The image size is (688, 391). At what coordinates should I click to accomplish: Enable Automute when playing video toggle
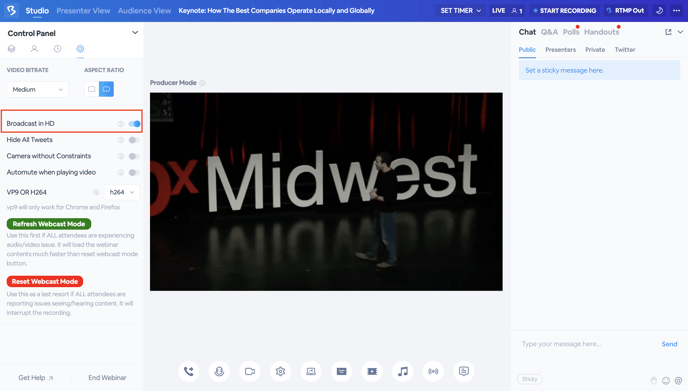point(134,172)
